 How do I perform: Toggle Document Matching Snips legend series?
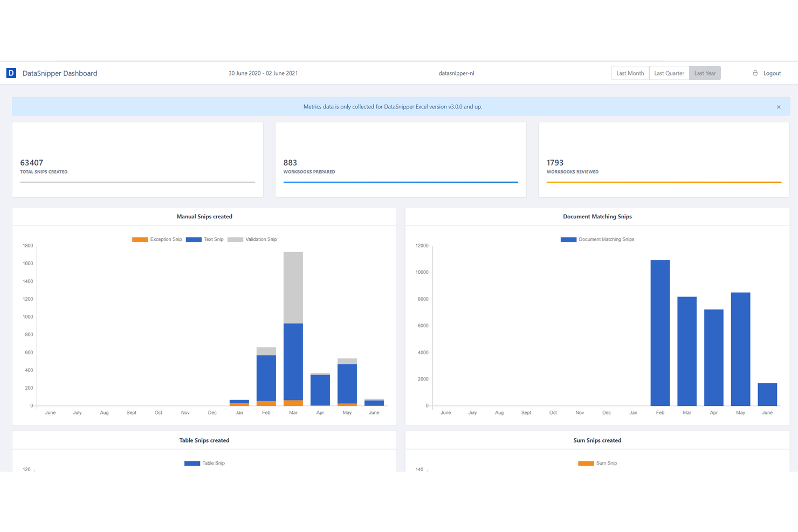(597, 239)
